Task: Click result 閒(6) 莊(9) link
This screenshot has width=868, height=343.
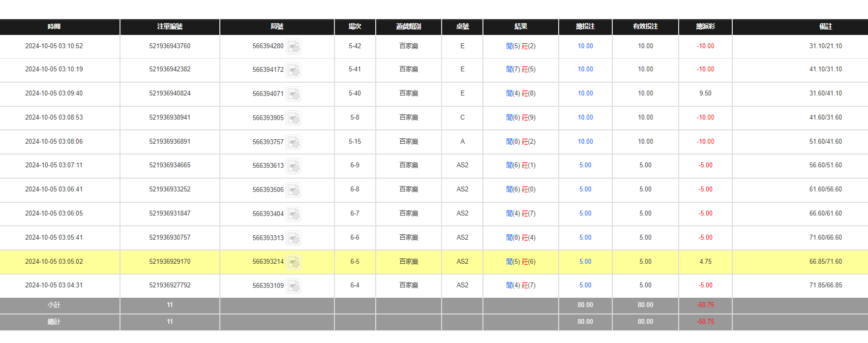Action: tap(521, 118)
